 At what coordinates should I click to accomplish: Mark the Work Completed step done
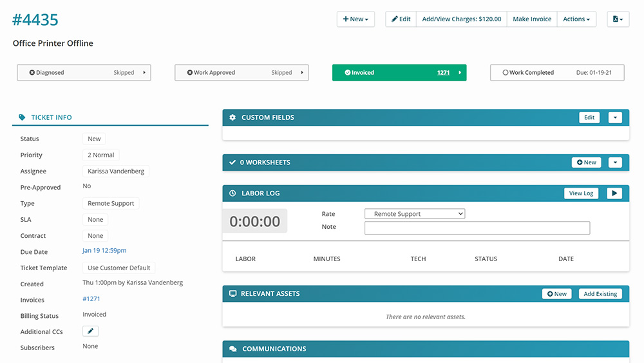(506, 73)
